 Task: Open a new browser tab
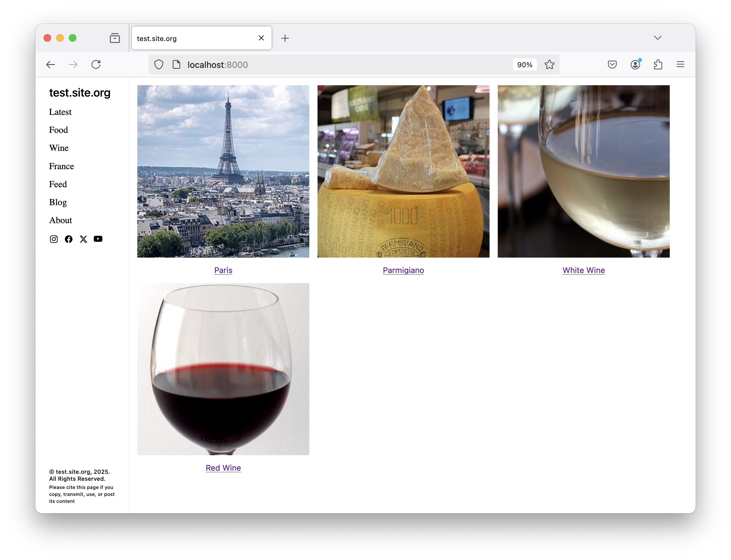point(285,38)
